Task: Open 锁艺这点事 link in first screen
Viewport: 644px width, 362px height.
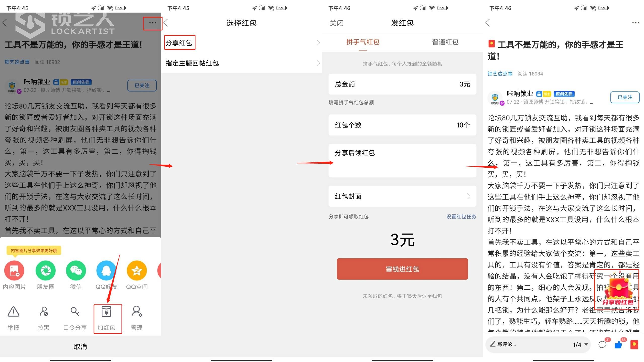Action: 17,62
